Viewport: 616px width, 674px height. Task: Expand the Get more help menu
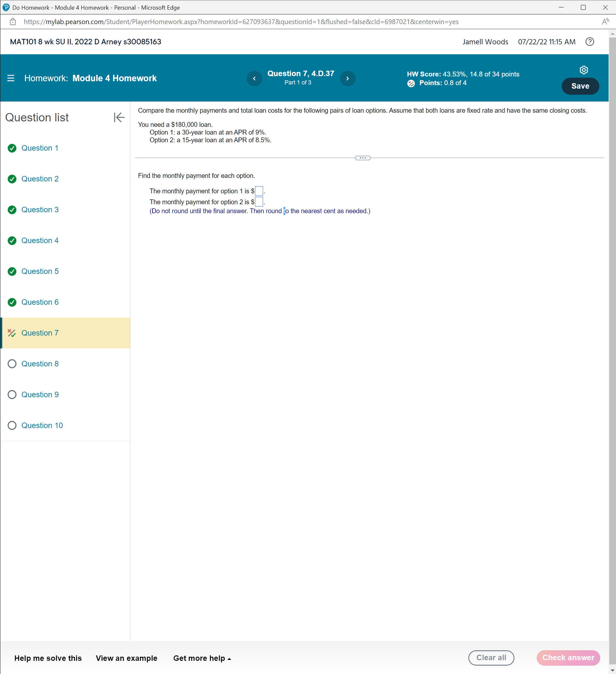pos(202,658)
